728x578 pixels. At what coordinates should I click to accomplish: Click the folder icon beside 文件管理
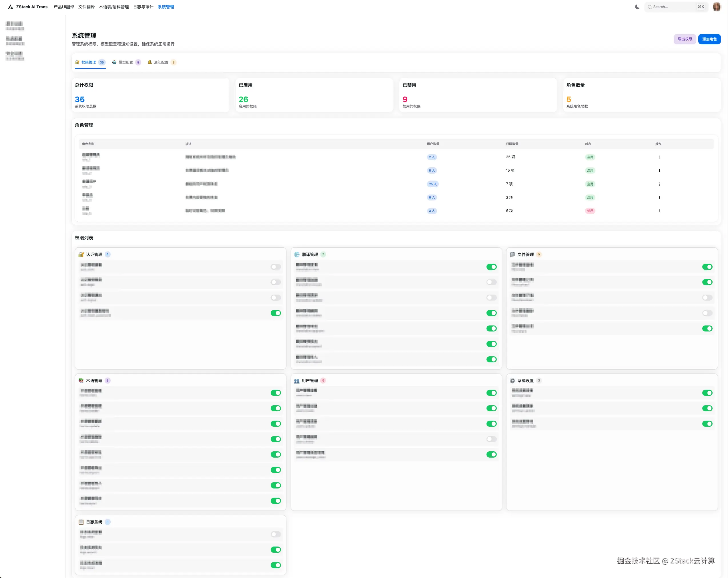[x=512, y=254]
